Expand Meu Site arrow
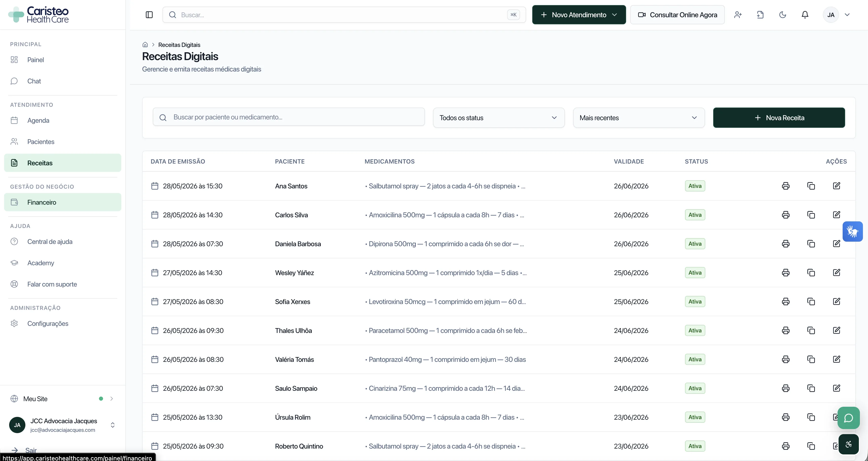The height and width of the screenshot is (461, 868). point(111,399)
